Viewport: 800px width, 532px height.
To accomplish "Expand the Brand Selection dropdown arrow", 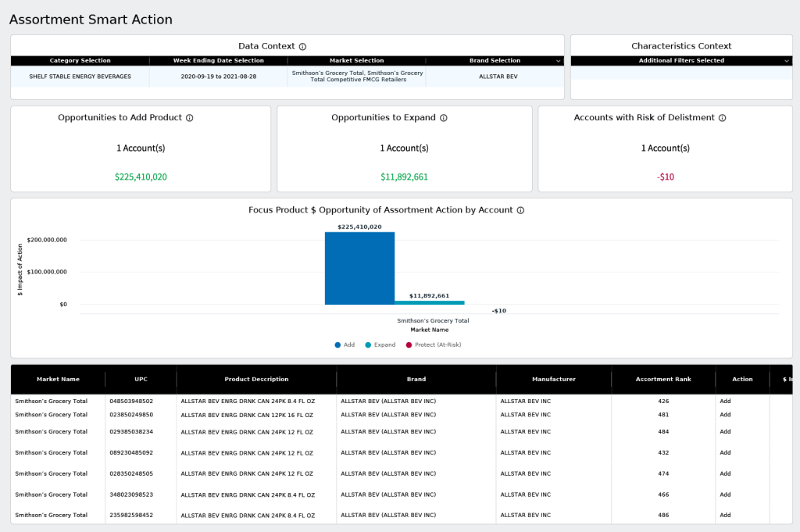I will tap(558, 61).
